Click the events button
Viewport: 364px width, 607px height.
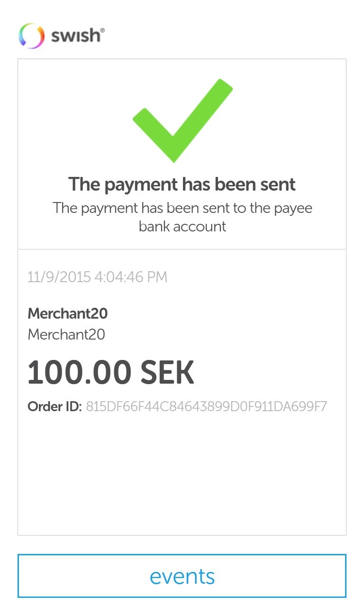point(182,575)
